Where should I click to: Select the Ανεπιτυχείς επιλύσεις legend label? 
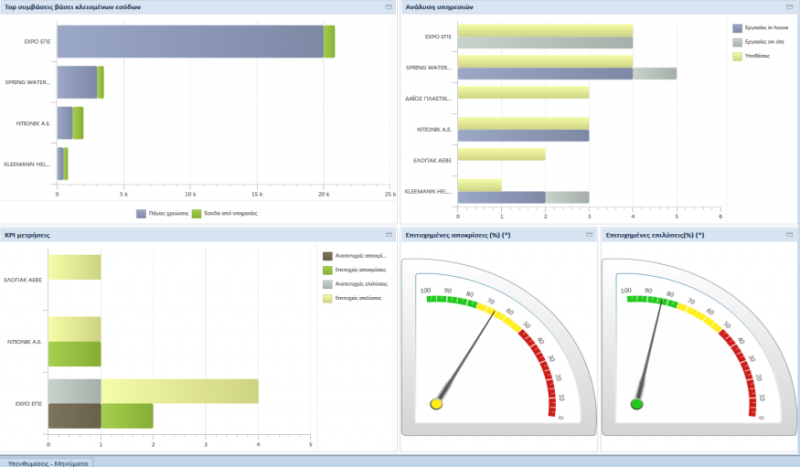pyautogui.click(x=361, y=284)
